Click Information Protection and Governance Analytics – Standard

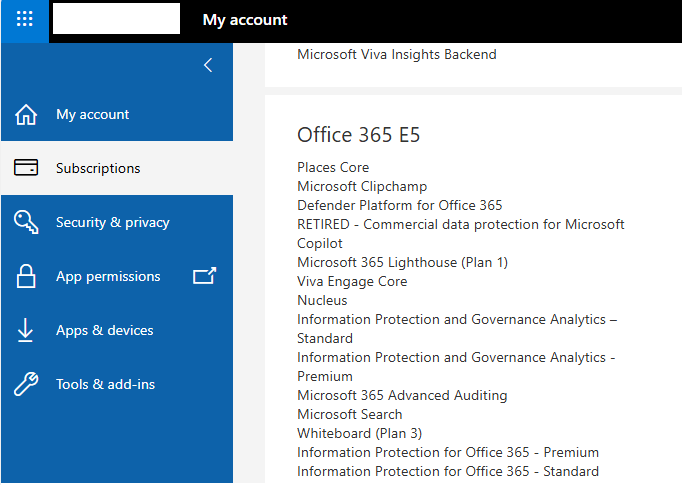click(x=457, y=329)
